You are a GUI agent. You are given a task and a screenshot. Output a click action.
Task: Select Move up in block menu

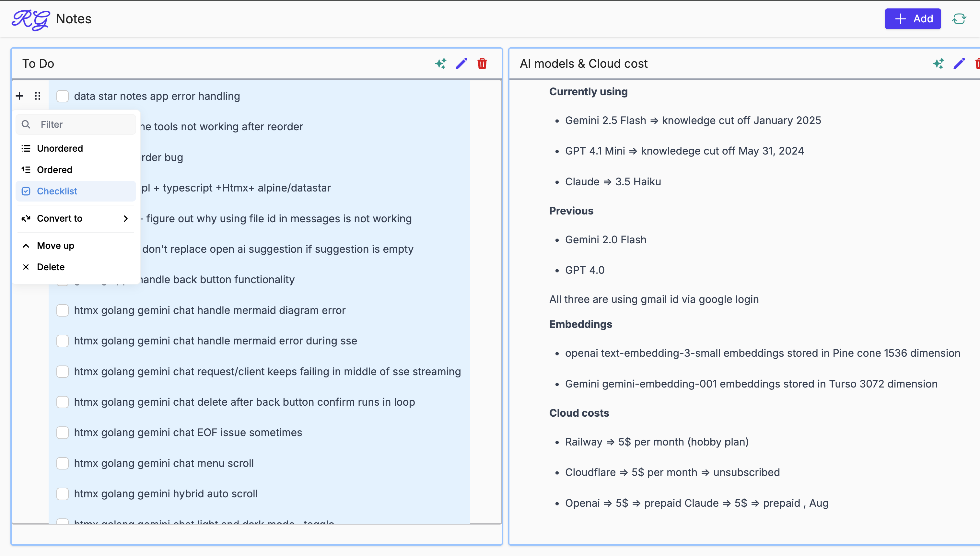point(76,246)
